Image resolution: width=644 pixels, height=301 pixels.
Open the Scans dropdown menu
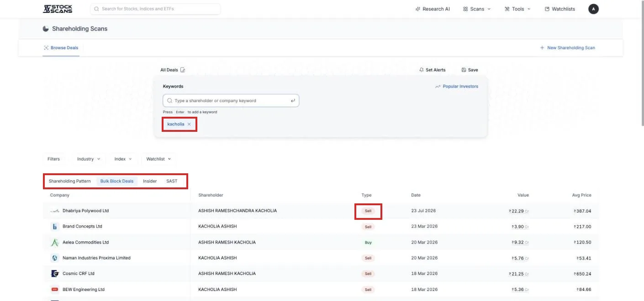(x=477, y=9)
